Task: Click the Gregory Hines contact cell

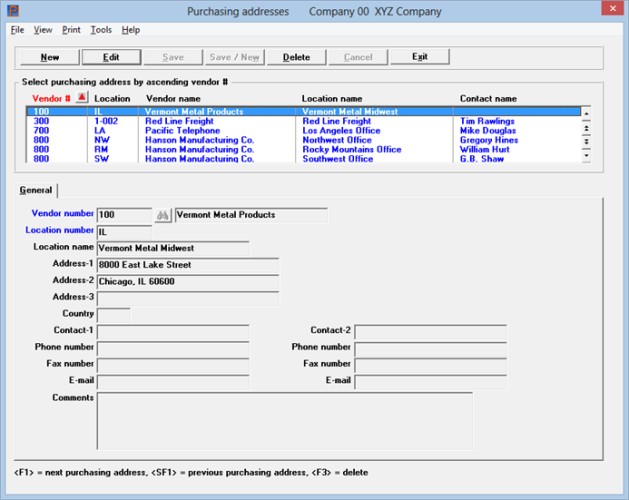Action: click(489, 140)
